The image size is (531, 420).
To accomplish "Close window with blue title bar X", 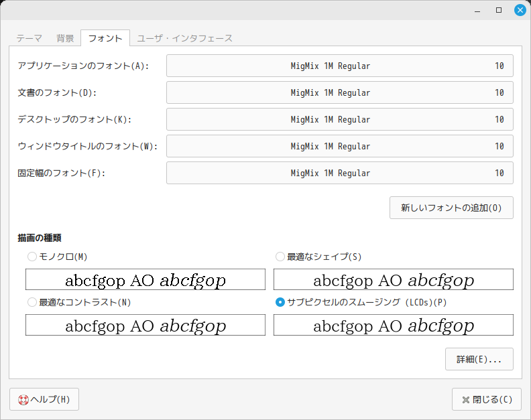I will click(520, 10).
